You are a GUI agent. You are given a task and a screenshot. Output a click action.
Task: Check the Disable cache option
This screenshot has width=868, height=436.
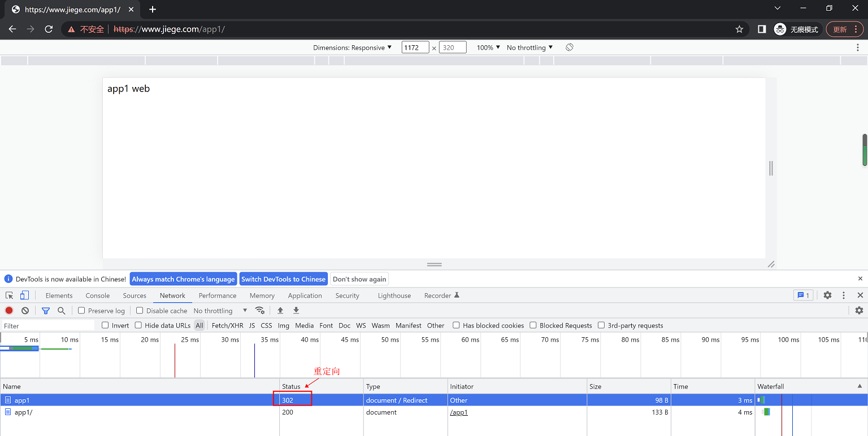coord(140,311)
